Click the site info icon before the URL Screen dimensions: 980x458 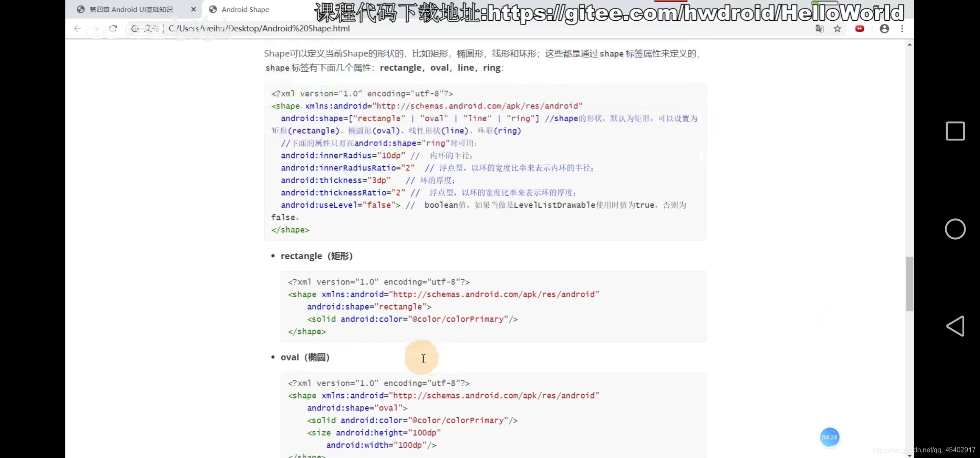[135, 28]
